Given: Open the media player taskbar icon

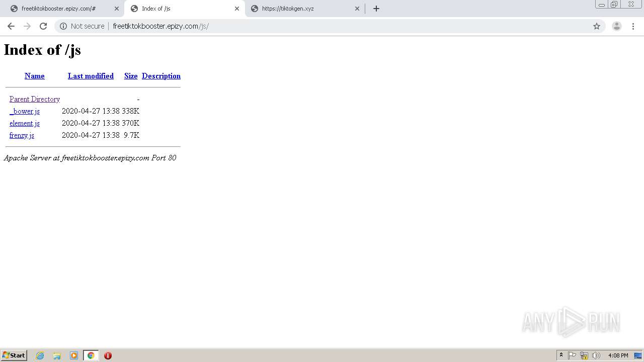Looking at the screenshot, I should [x=74, y=355].
